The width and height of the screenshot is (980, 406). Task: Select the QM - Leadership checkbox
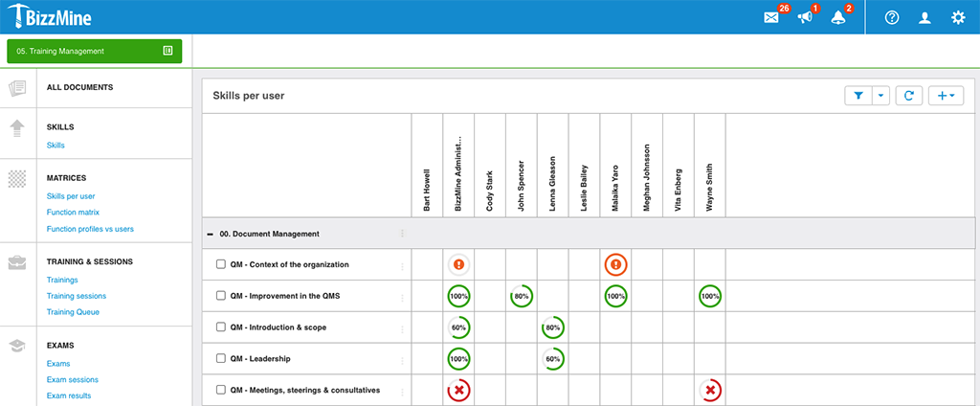point(221,359)
